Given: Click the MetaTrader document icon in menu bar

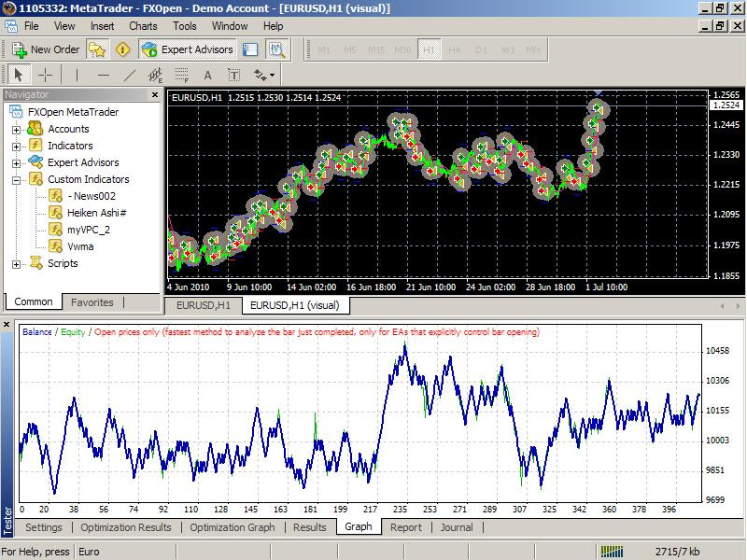Looking at the screenshot, I should pos(11,26).
